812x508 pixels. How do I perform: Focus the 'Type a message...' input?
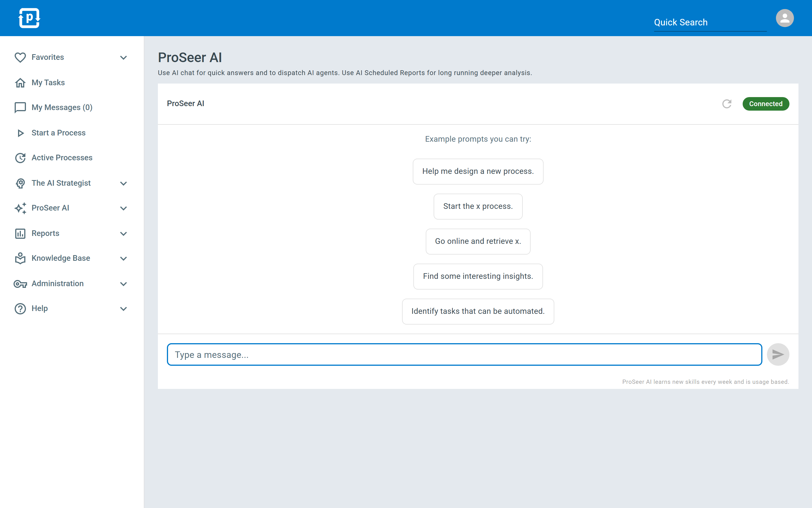[x=464, y=354]
